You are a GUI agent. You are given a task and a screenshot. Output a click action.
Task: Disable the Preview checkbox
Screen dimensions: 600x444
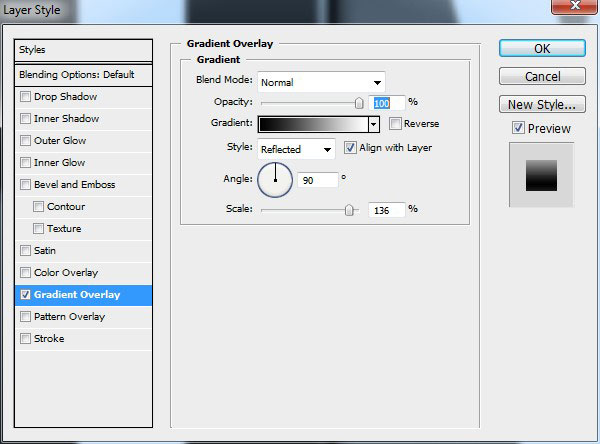pos(517,128)
